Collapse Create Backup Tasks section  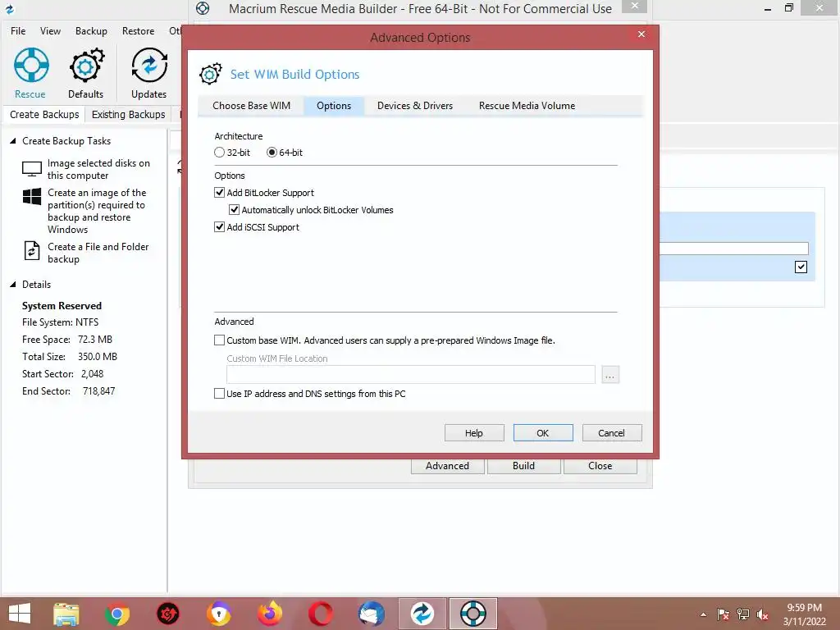pos(13,141)
